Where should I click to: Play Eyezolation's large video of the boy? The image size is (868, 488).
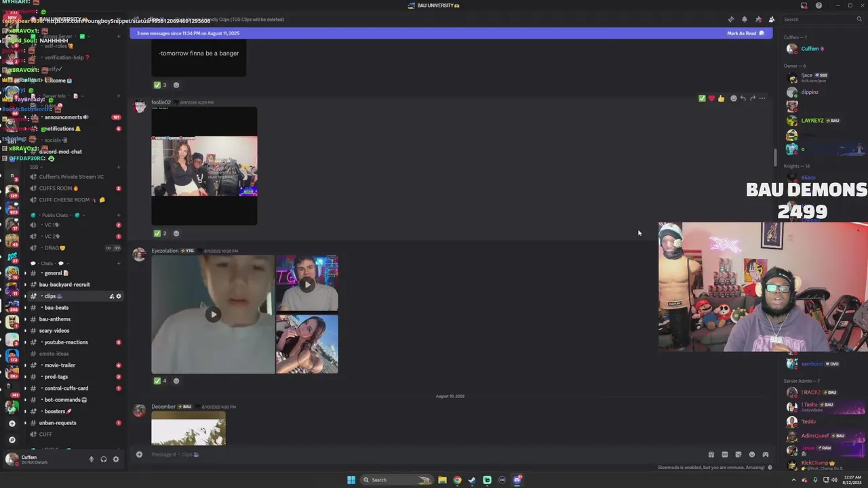(213, 314)
